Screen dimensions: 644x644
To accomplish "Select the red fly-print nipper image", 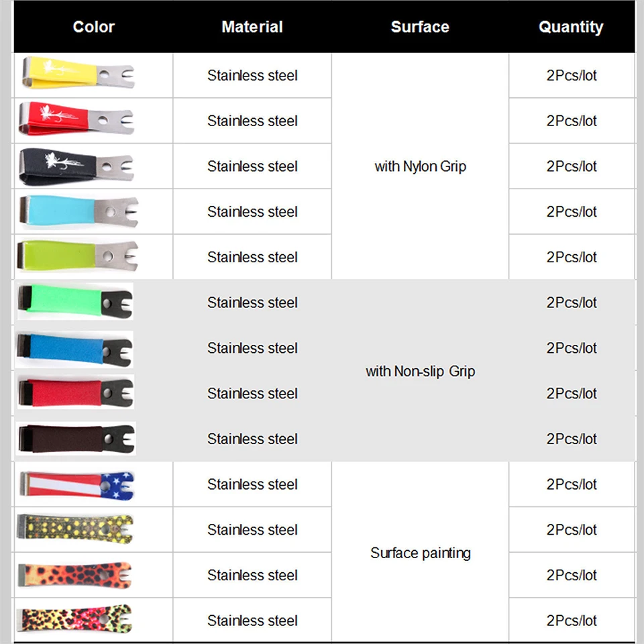I will pyautogui.click(x=76, y=119).
